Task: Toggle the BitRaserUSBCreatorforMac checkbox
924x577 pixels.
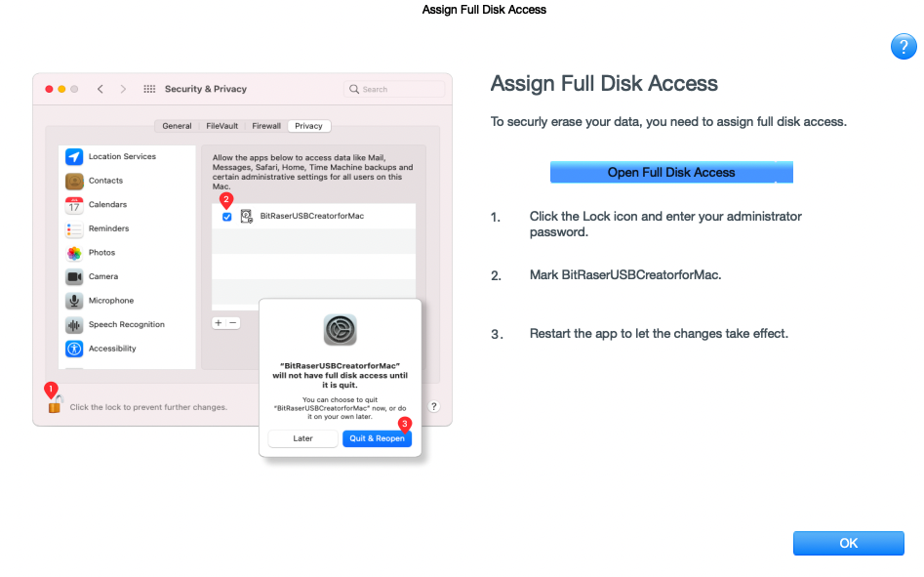Action: coord(227,217)
